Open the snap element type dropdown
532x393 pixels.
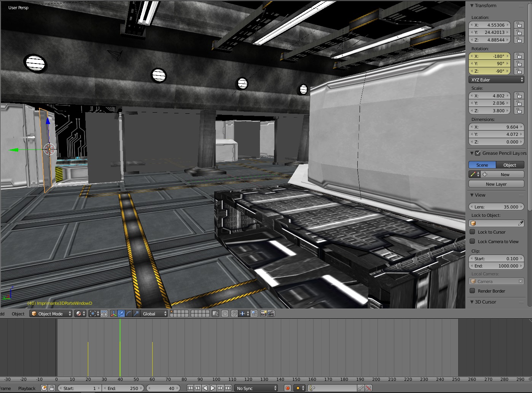pos(244,313)
